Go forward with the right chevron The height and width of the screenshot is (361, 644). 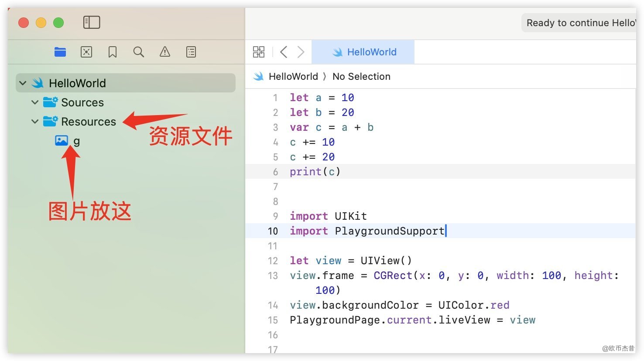click(x=301, y=52)
